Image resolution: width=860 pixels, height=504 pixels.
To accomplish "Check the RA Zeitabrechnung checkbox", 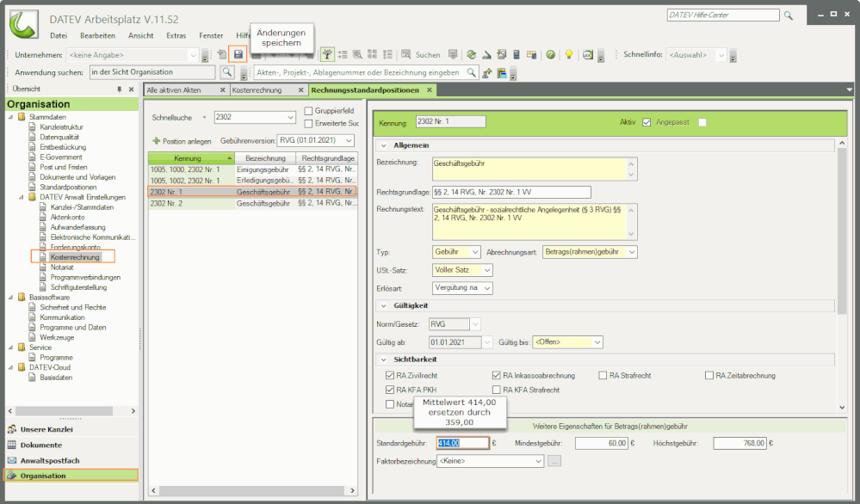I will click(709, 375).
